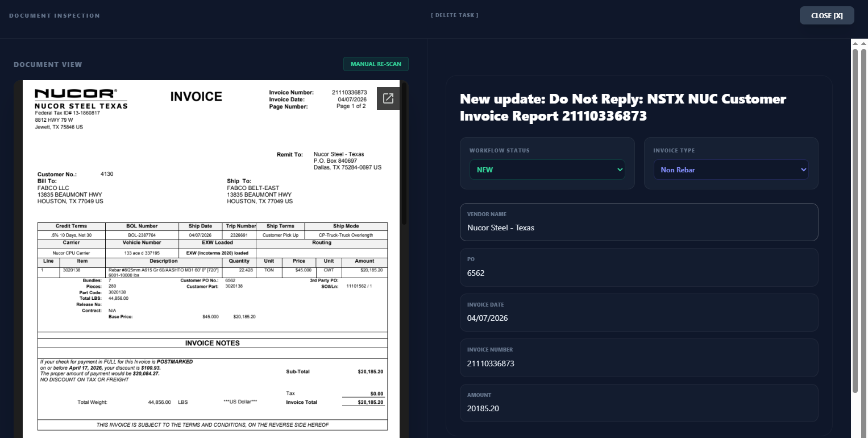The height and width of the screenshot is (438, 868).
Task: Click credit terms '.5% 10 Days, Net 30'
Action: click(x=71, y=235)
